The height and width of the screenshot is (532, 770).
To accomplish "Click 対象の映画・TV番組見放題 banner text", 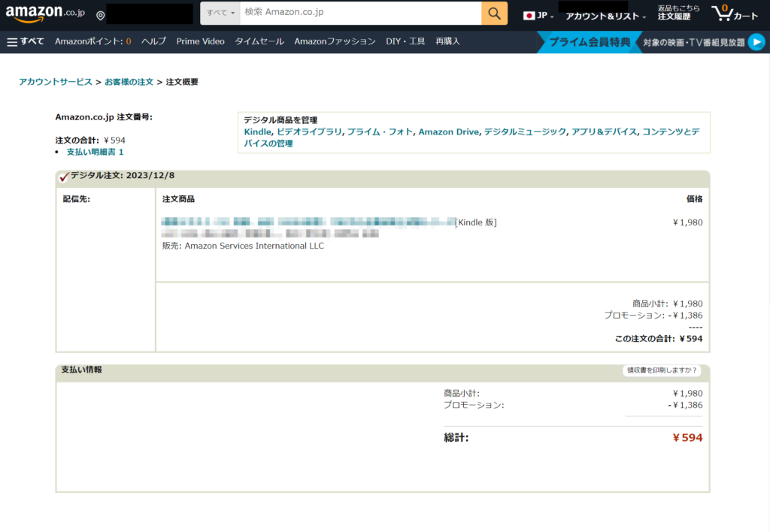I will tap(694, 43).
